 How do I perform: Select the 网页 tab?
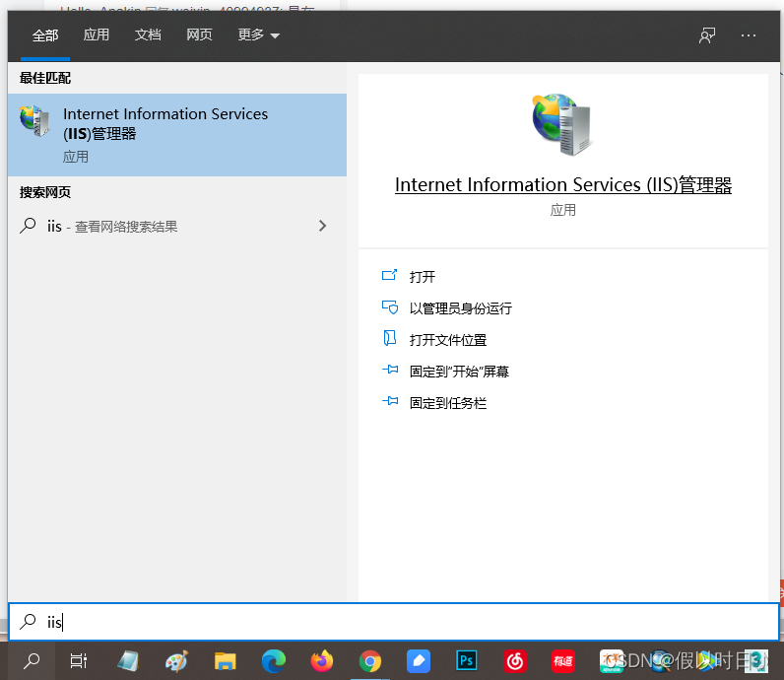pos(199,35)
